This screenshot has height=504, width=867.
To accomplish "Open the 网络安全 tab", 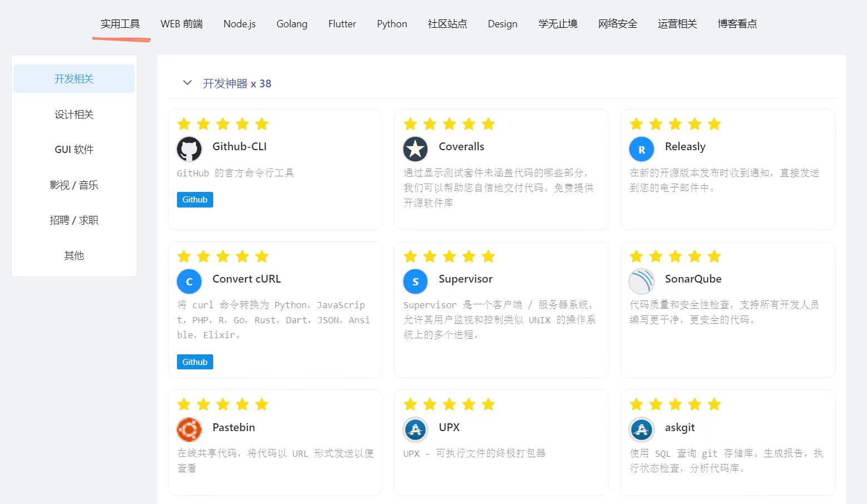I will click(x=618, y=24).
